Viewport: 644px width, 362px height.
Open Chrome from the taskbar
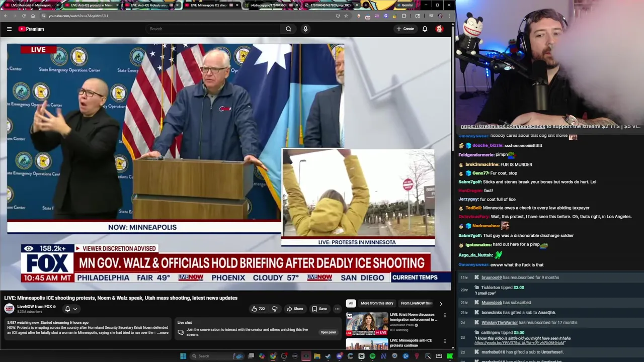[x=273, y=356]
